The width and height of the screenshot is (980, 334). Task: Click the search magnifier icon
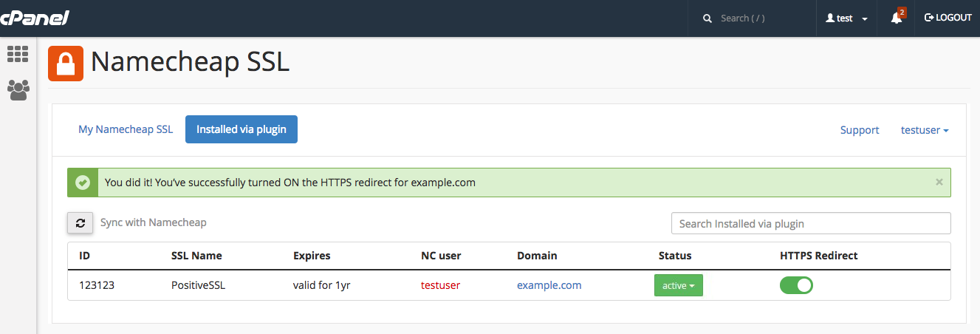707,18
